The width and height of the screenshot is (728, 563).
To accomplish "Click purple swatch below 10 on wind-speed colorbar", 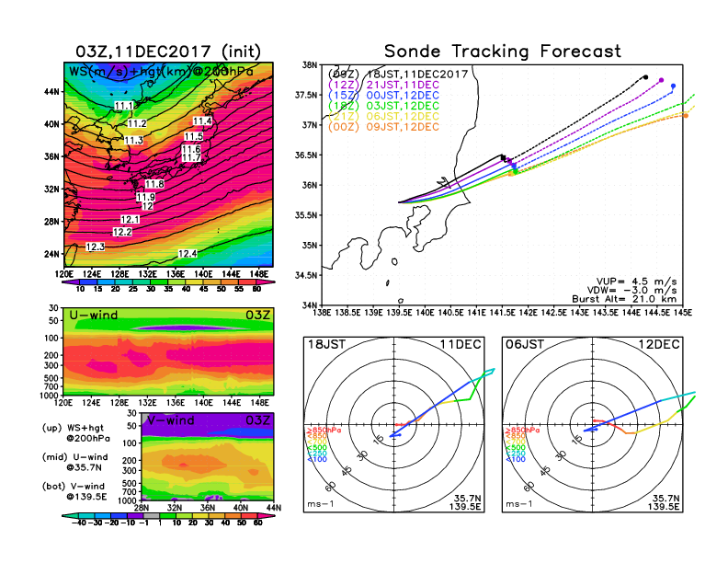I will (70, 281).
